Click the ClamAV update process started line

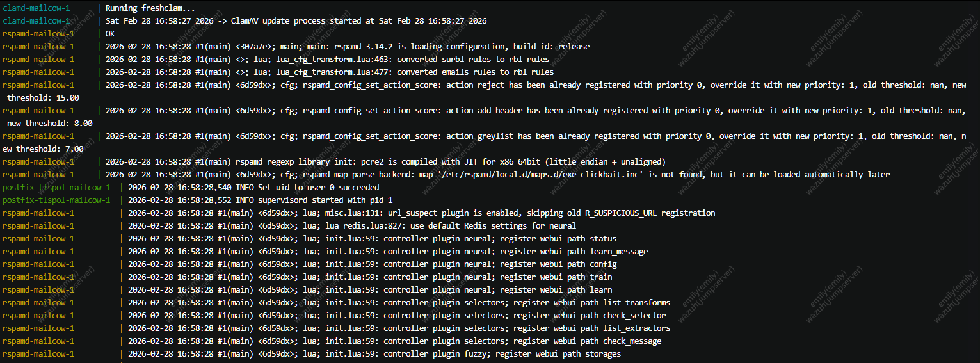pos(296,21)
